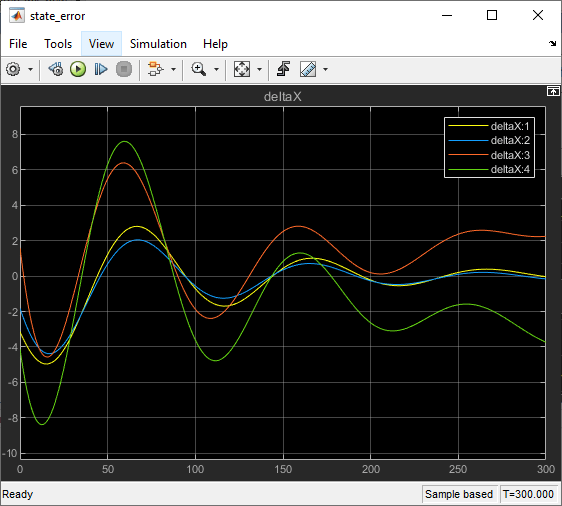Click the Step Forward icon
Screen dimensions: 562x506
click(x=101, y=69)
